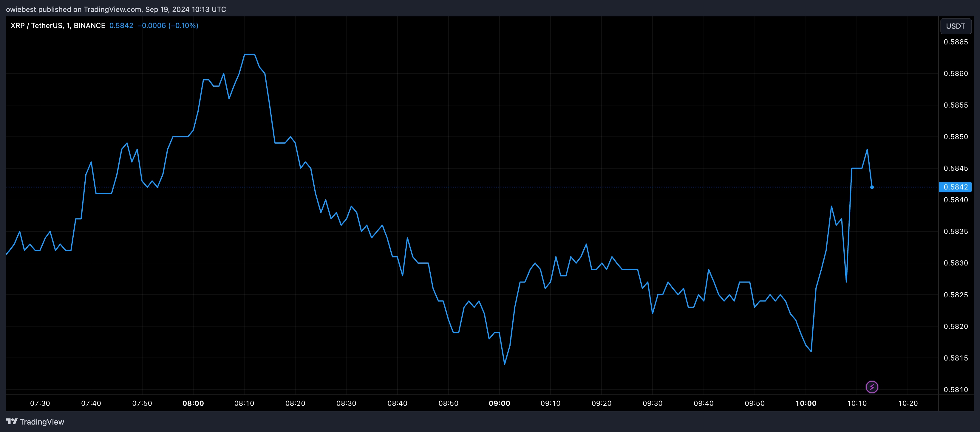Click the TradingView logo icon

click(x=12, y=421)
